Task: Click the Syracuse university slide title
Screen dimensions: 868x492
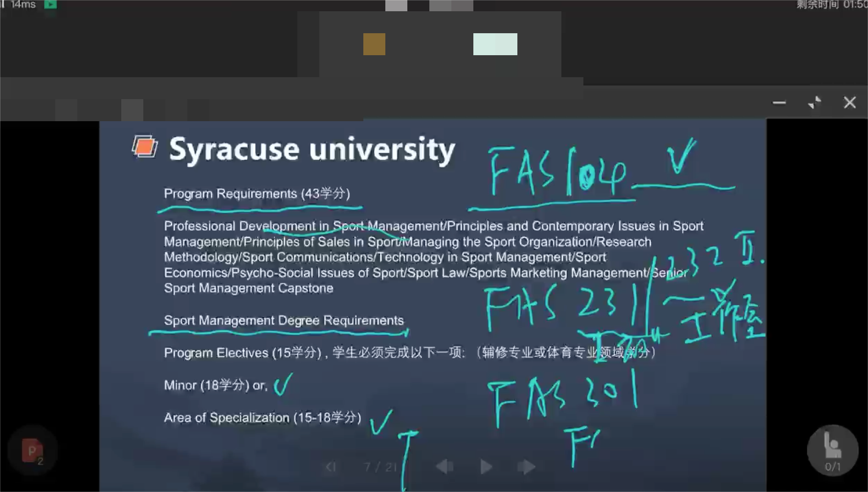Action: pyautogui.click(x=312, y=149)
